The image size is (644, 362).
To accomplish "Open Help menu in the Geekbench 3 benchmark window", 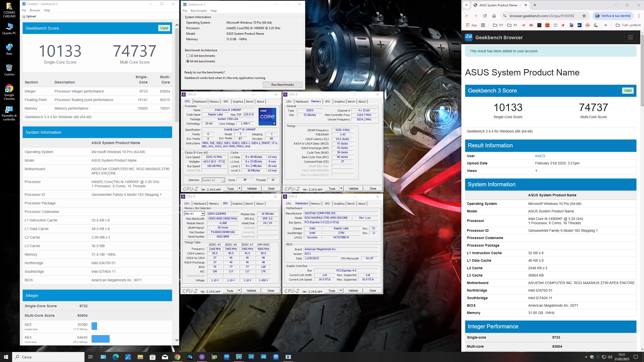I will pyautogui.click(x=214, y=11).
